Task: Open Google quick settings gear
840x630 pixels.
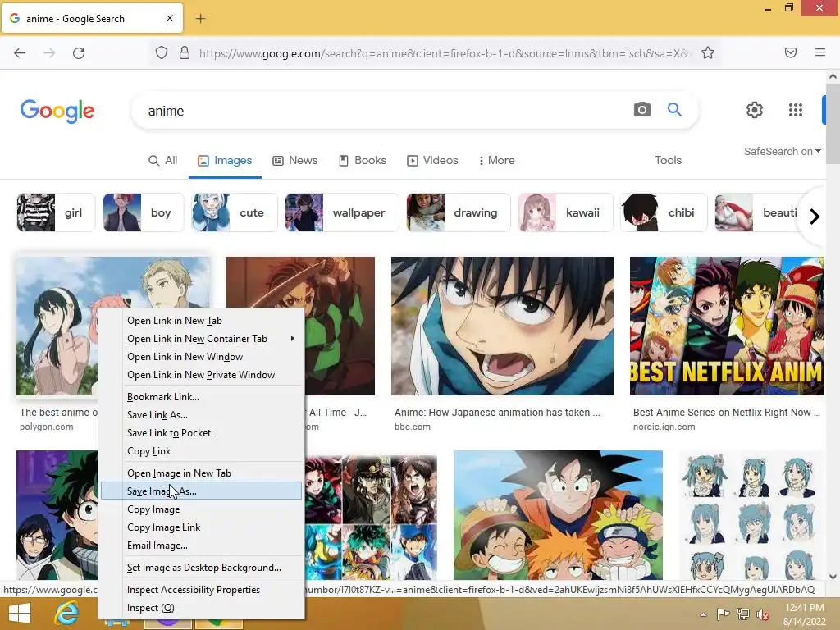Action: coord(755,110)
